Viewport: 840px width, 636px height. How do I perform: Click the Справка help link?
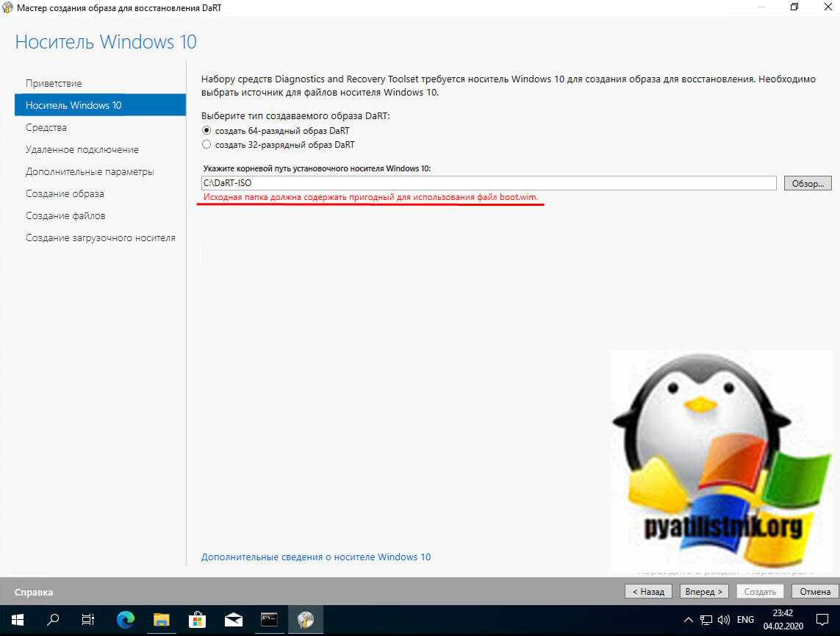(x=34, y=592)
